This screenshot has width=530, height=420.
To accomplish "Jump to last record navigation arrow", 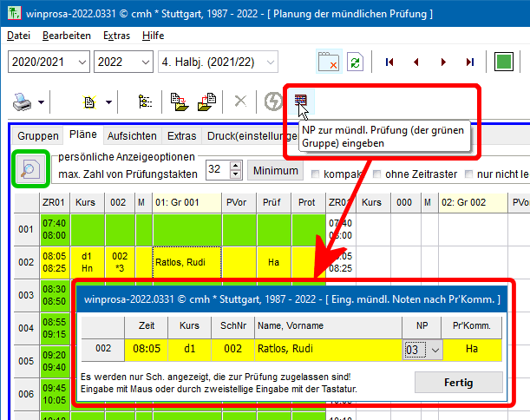I will click(x=469, y=62).
